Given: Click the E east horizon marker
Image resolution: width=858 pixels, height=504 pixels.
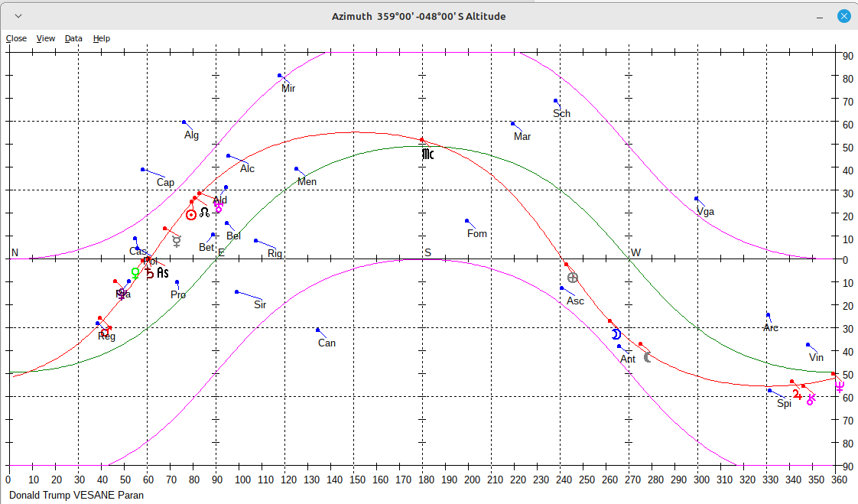Looking at the screenshot, I should point(221,253).
